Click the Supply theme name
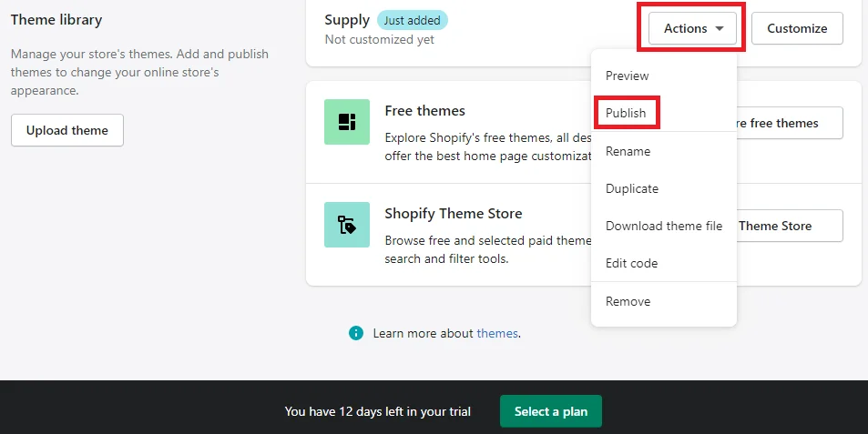868x434 pixels. [x=347, y=20]
